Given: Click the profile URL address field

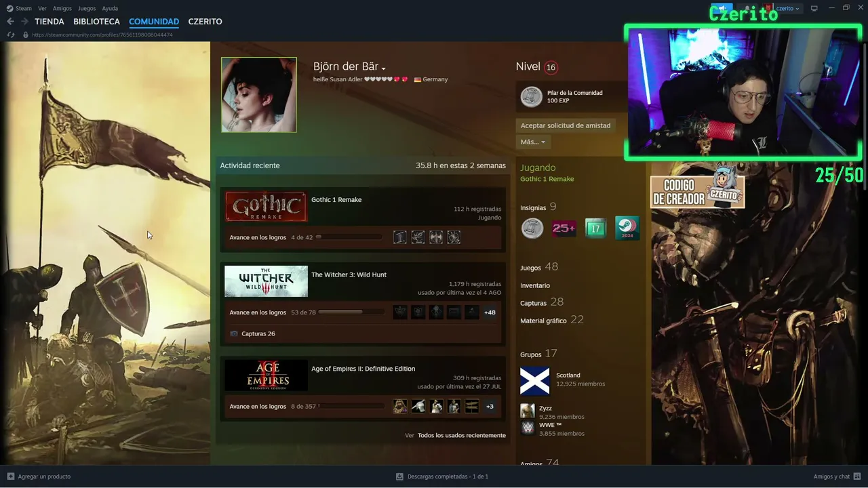Looking at the screenshot, I should pos(102,35).
